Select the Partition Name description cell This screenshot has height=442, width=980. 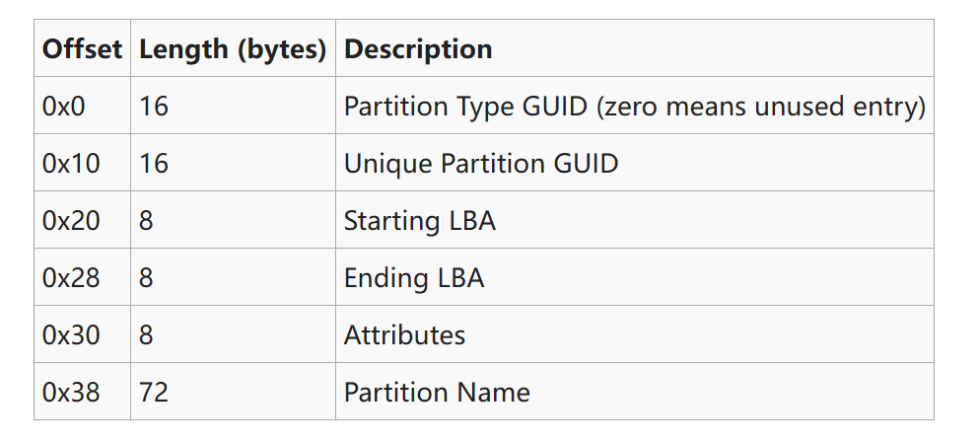point(437,392)
